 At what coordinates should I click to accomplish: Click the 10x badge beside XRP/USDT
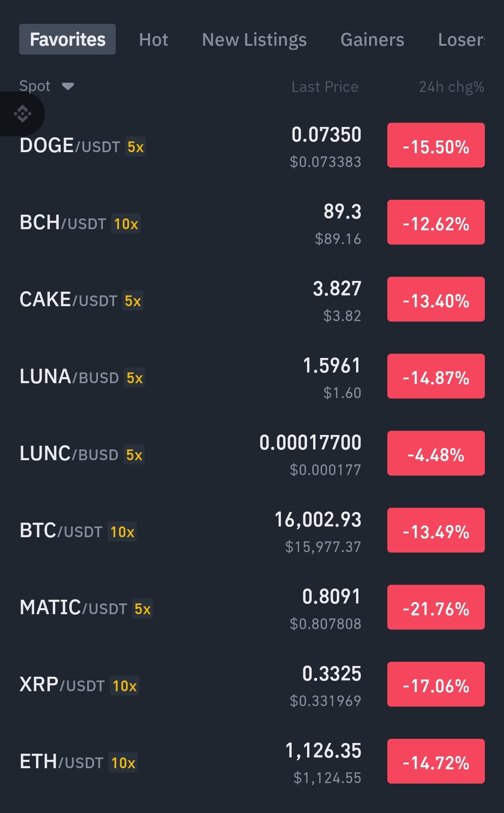click(x=125, y=686)
